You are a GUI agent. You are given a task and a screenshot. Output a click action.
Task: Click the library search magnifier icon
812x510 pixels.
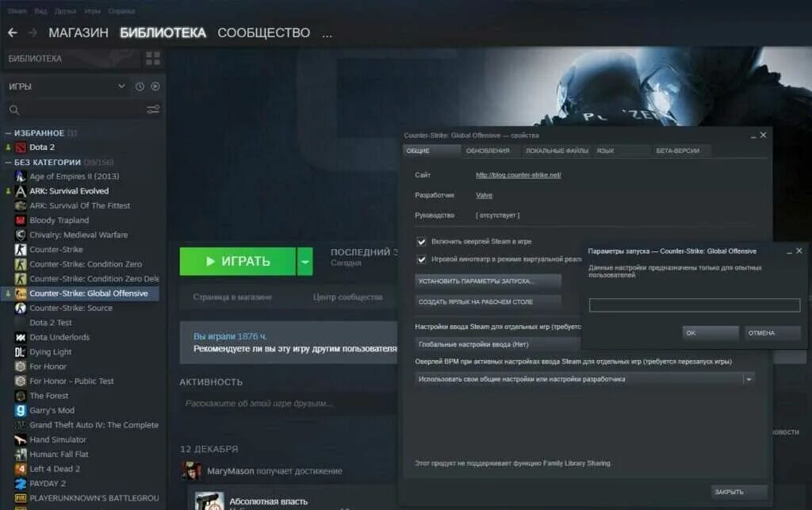[x=14, y=109]
